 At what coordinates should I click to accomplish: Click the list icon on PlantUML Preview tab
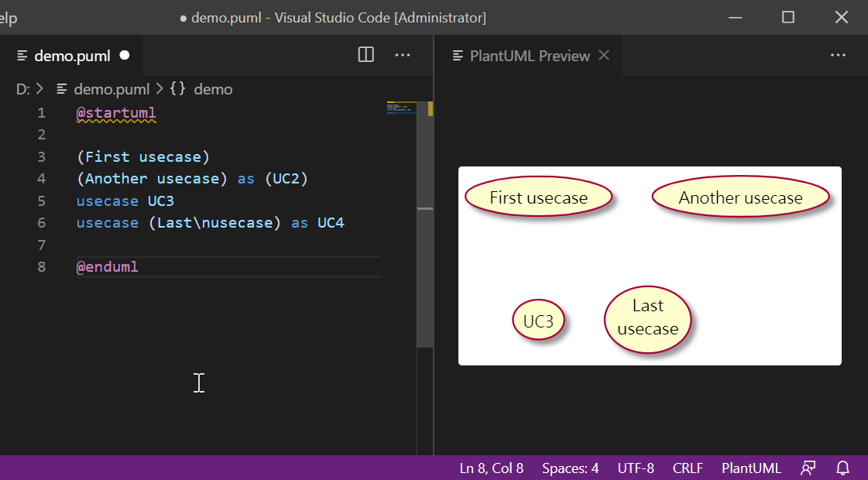pos(456,55)
